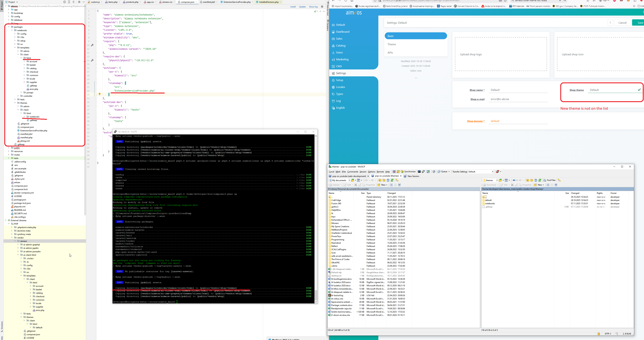Expand the account folder under packages html
644x340 pixels.
click(x=24, y=62)
